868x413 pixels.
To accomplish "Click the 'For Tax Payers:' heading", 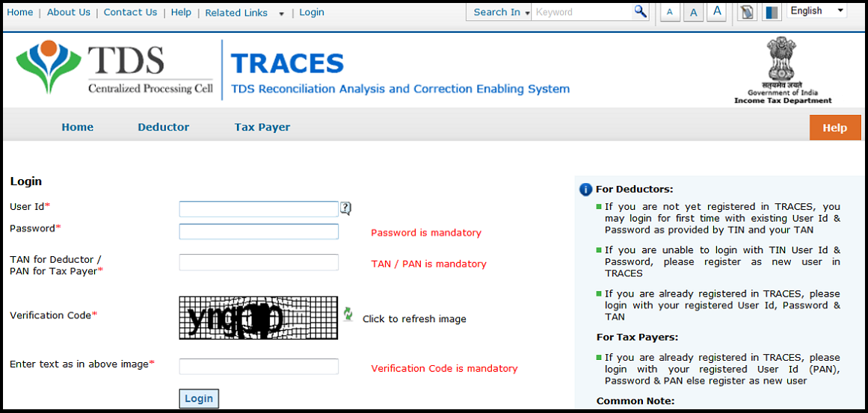I will pyautogui.click(x=637, y=337).
